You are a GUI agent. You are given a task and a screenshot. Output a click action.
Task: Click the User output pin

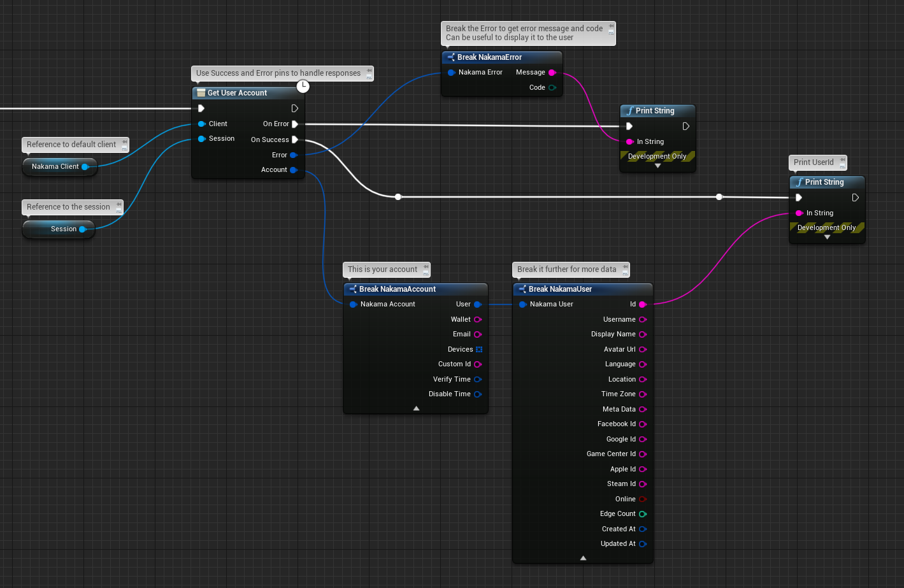(478, 305)
